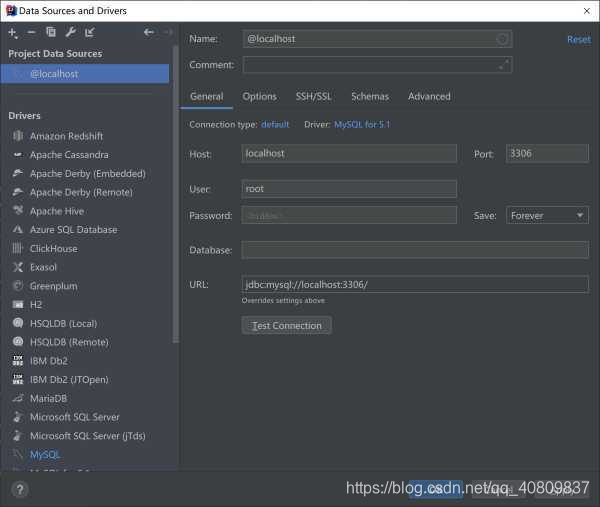Click the IBM Db2 logo icon
The height and width of the screenshot is (507, 600).
pyautogui.click(x=18, y=360)
